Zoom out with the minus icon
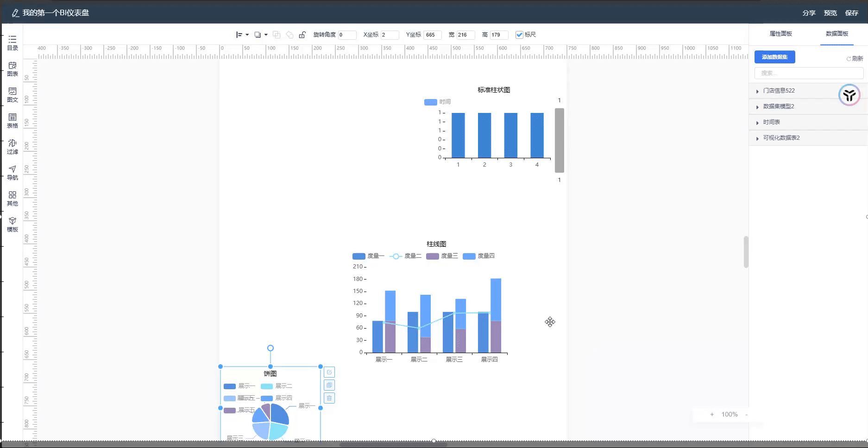Image resolution: width=868 pixels, height=448 pixels. (x=746, y=415)
